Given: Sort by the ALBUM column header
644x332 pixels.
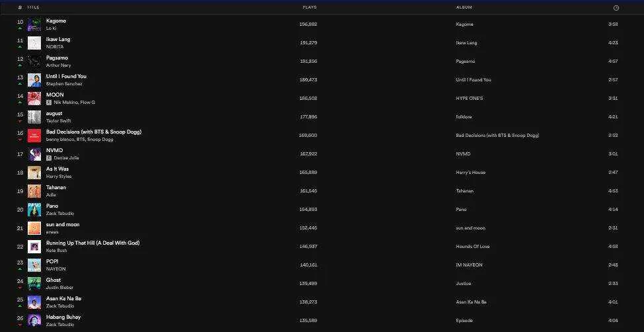Looking at the screenshot, I should [464, 7].
